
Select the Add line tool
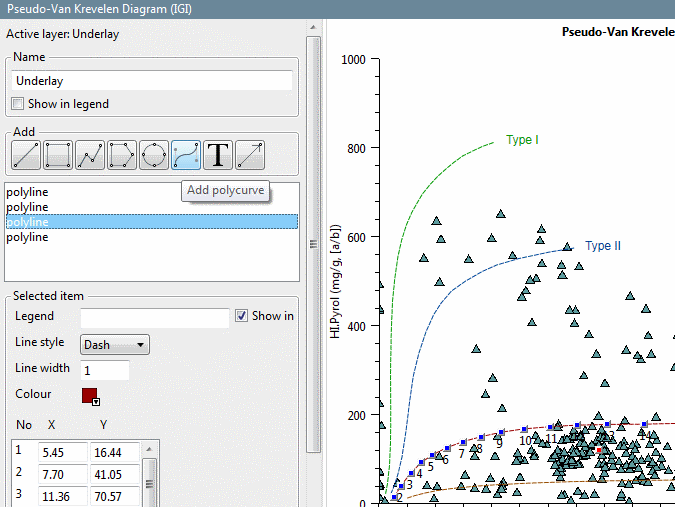click(x=26, y=155)
